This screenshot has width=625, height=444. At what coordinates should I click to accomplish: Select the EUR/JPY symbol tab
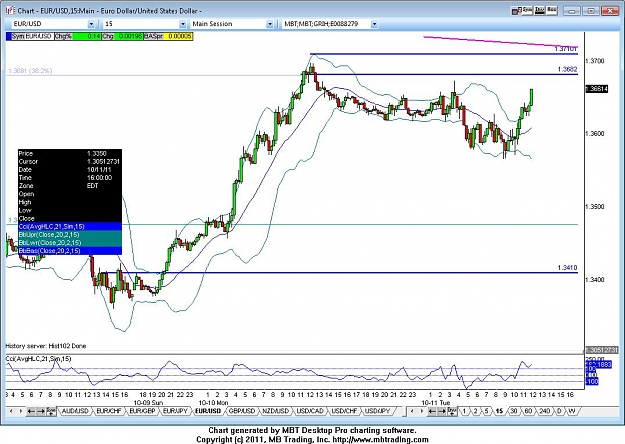coord(175,411)
